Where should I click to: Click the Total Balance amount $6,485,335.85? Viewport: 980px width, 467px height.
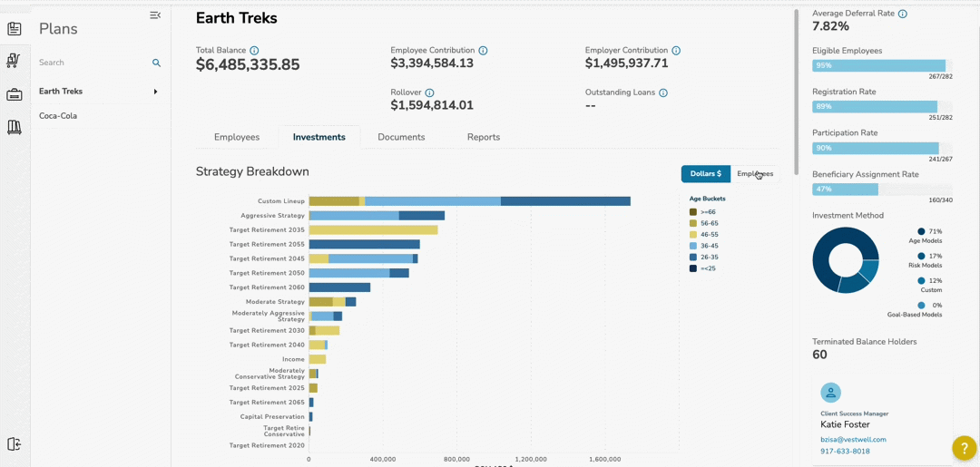(248, 64)
